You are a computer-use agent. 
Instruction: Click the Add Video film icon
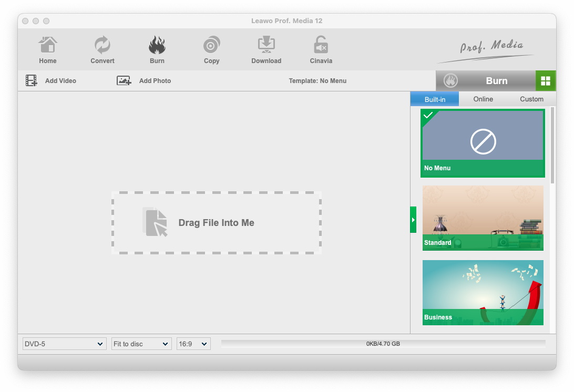click(32, 80)
